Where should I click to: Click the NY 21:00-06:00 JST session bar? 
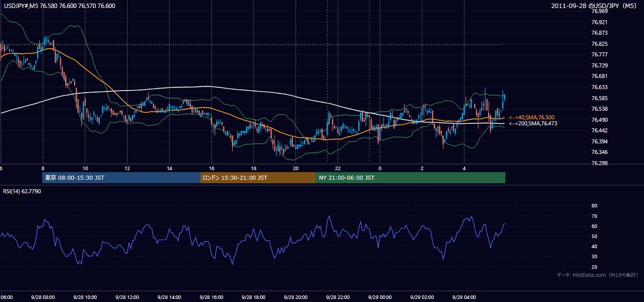[411, 178]
